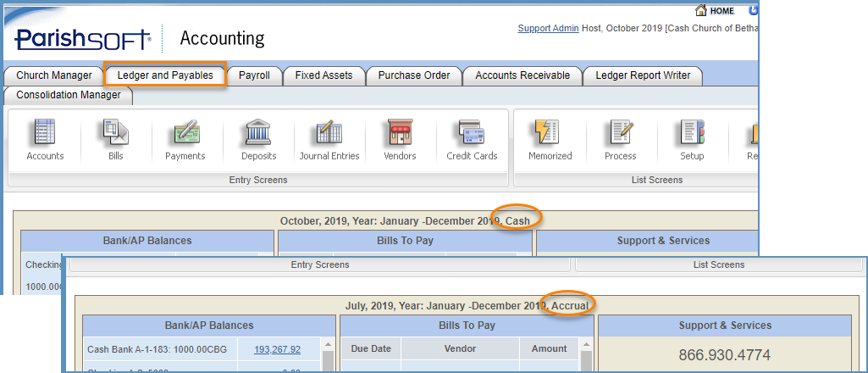Click the October 2019 Cash period heading
Image resolution: width=868 pixels, height=373 pixels.
[x=405, y=221]
